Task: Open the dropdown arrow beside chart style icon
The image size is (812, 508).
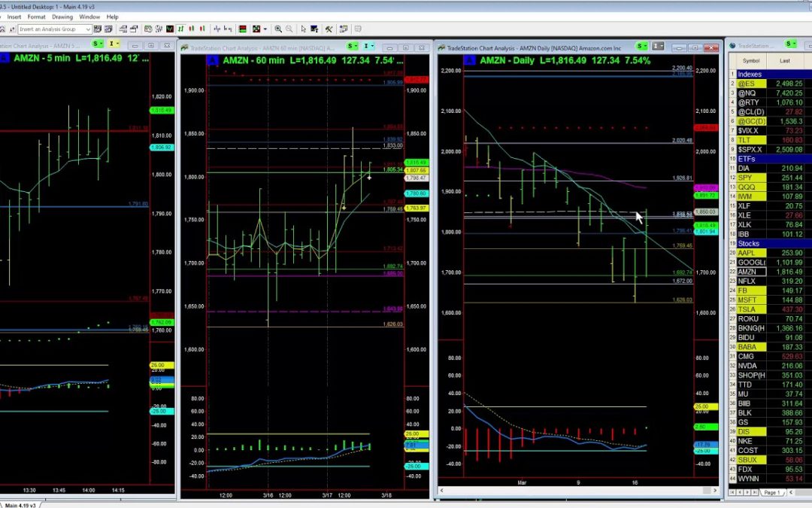Action: (x=265, y=29)
